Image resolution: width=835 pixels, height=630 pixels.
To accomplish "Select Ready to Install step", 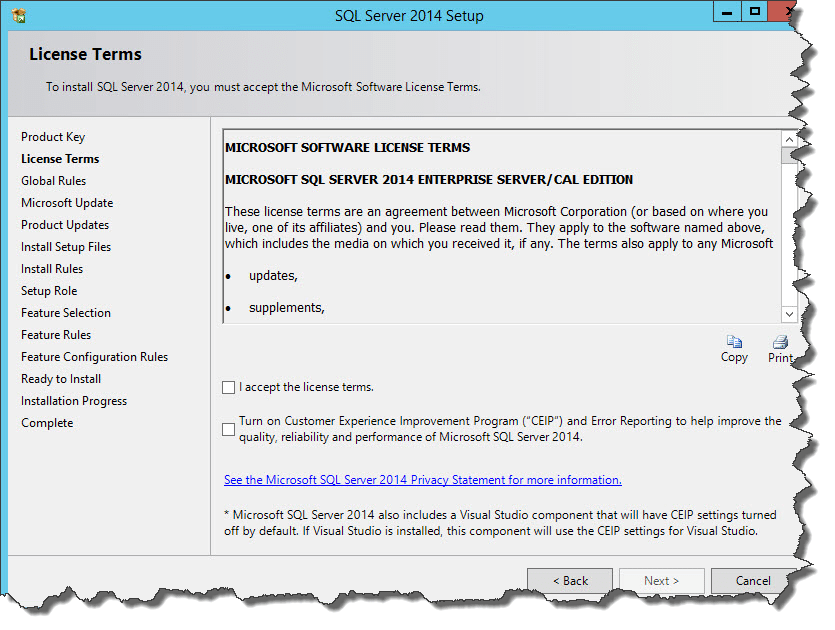I will pyautogui.click(x=61, y=379).
